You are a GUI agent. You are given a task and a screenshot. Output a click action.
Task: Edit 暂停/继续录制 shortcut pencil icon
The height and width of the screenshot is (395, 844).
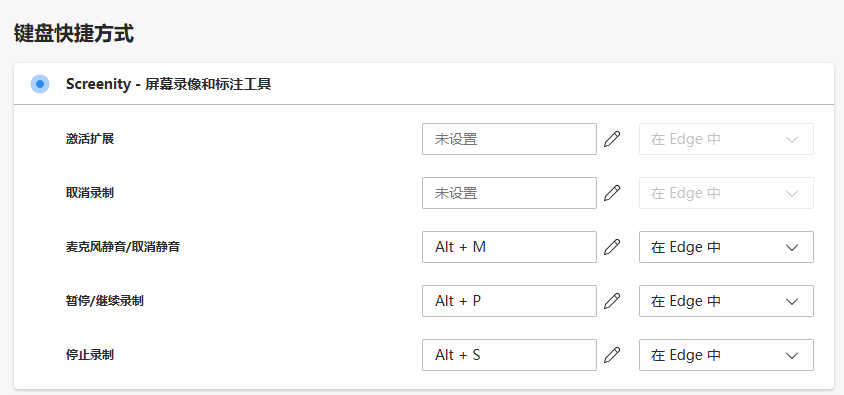click(612, 301)
